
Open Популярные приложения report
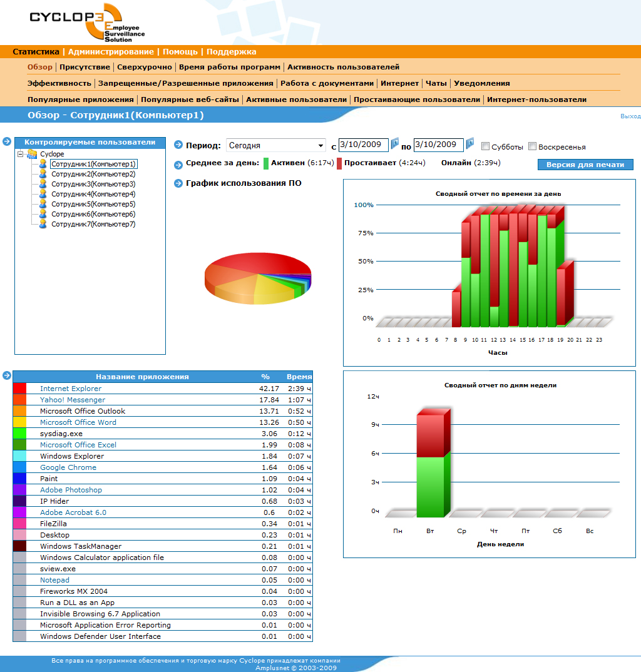pyautogui.click(x=81, y=99)
